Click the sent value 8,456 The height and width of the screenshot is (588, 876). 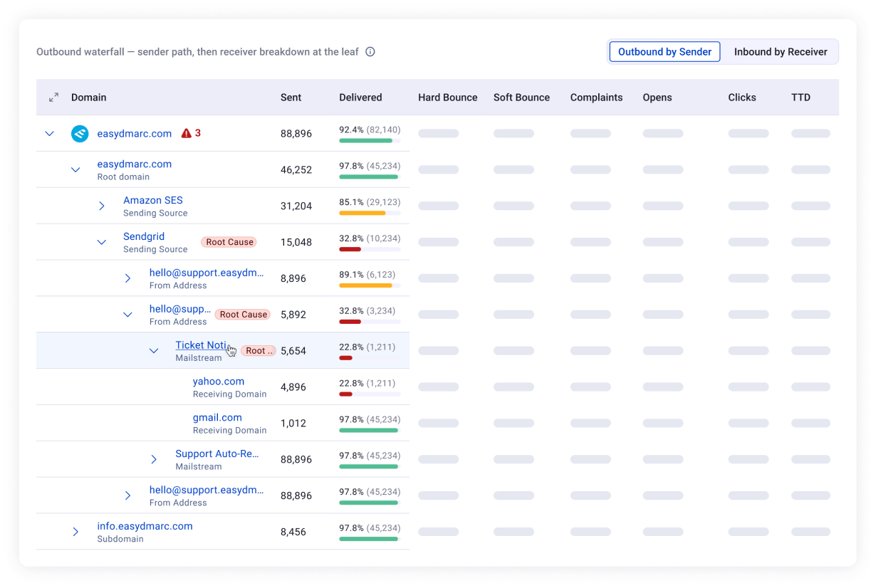pyautogui.click(x=293, y=532)
